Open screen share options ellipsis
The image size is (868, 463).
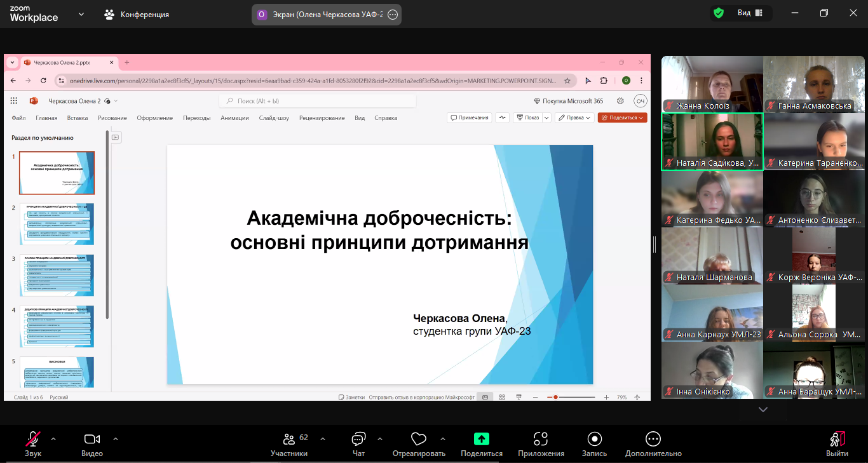point(393,14)
